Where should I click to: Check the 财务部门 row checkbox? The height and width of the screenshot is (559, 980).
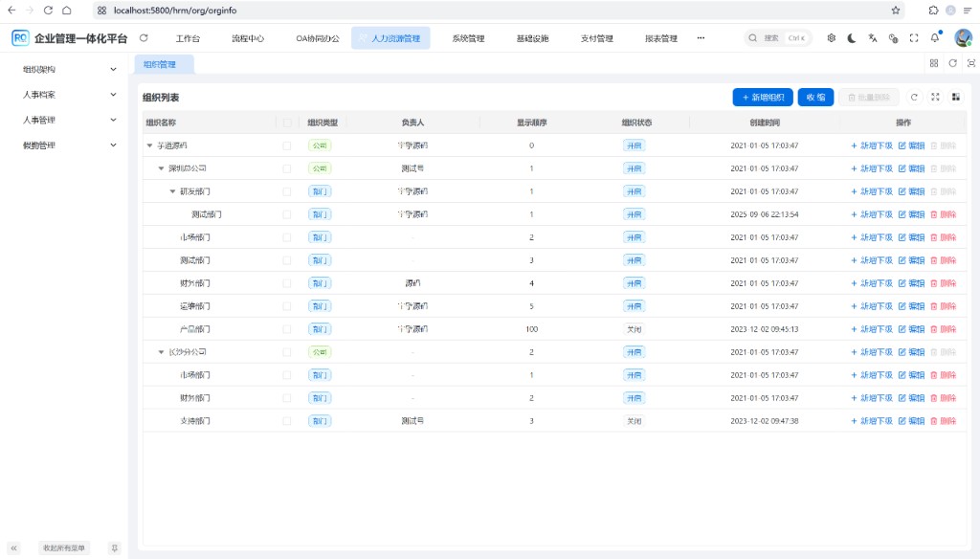(284, 282)
